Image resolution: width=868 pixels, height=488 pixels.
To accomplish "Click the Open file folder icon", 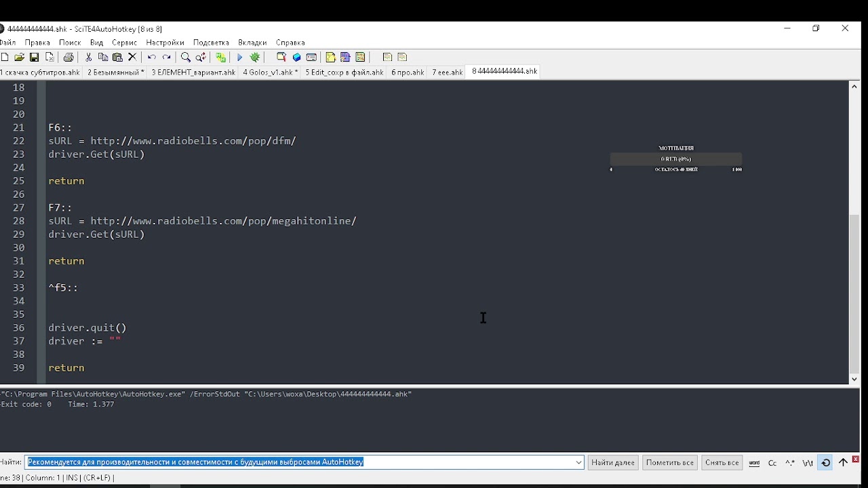I will pyautogui.click(x=20, y=58).
